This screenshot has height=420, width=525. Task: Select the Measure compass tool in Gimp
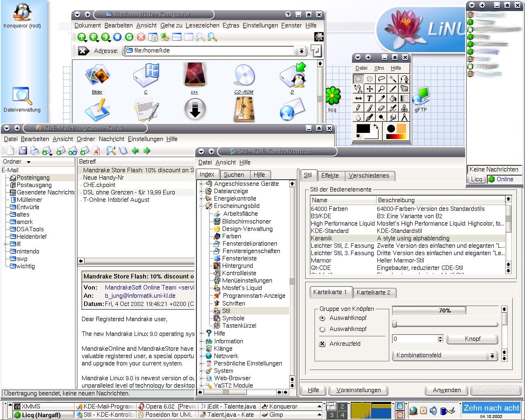pos(404,117)
